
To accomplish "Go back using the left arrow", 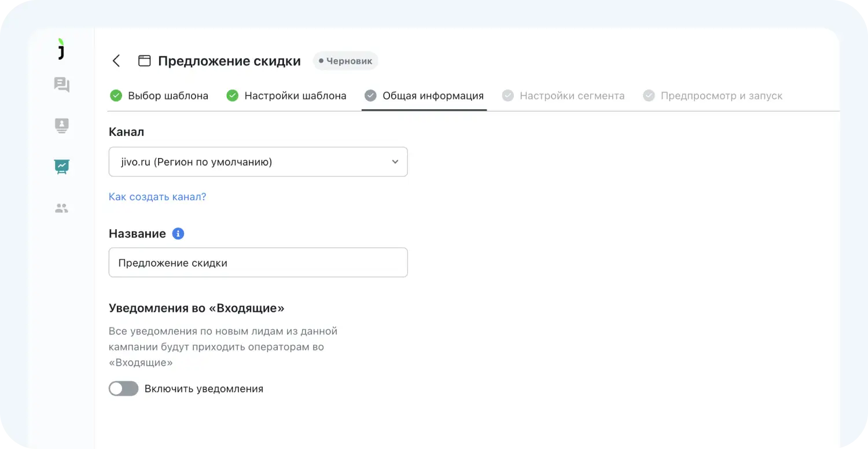I will (x=116, y=61).
